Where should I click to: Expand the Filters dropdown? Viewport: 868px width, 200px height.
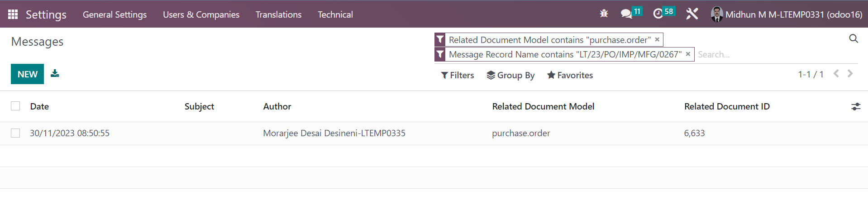[458, 75]
